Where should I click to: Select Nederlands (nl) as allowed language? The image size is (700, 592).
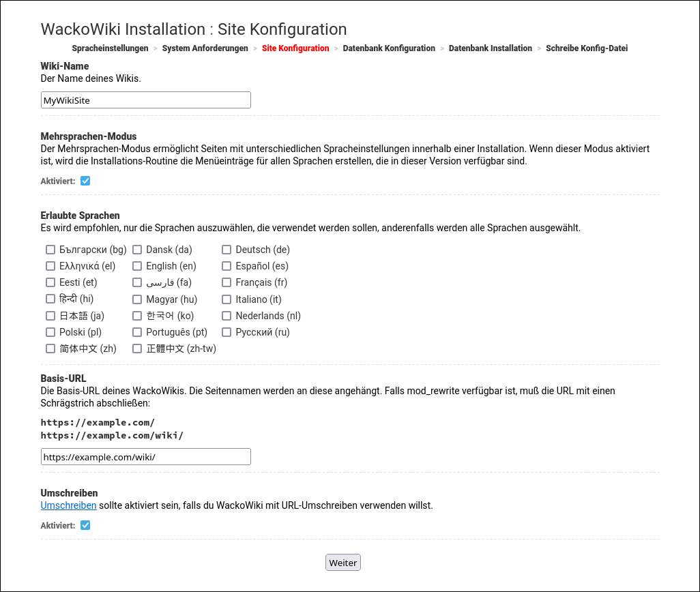pyautogui.click(x=227, y=316)
